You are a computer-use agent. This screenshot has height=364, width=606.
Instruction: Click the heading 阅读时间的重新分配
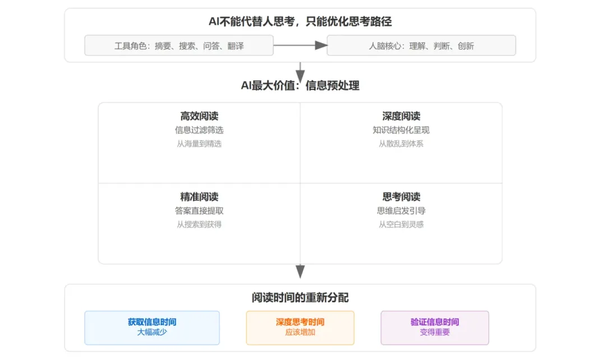tap(300, 298)
